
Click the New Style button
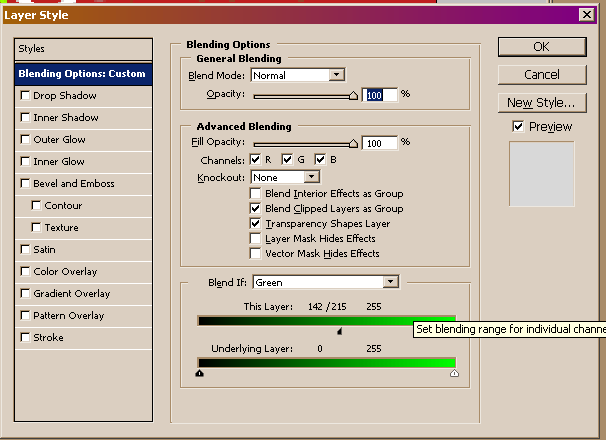(x=541, y=102)
